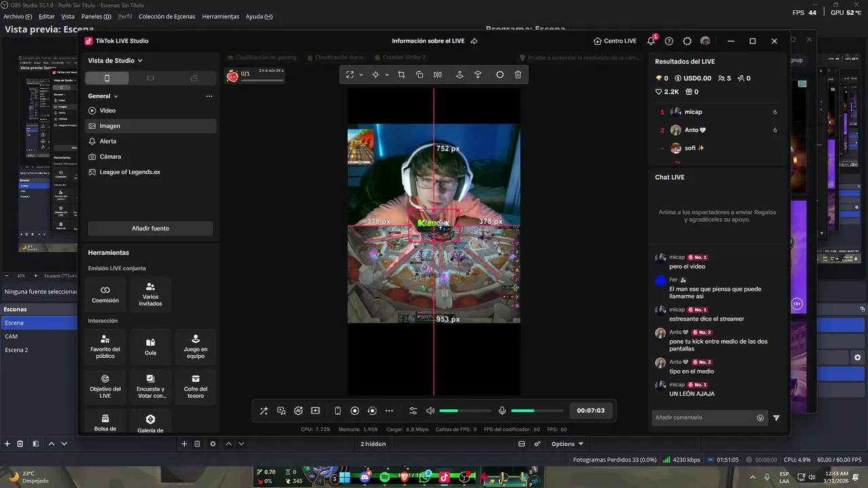Screen dimensions: 868x488
Task: Open the Herramientas menu in OBS
Action: tap(220, 16)
